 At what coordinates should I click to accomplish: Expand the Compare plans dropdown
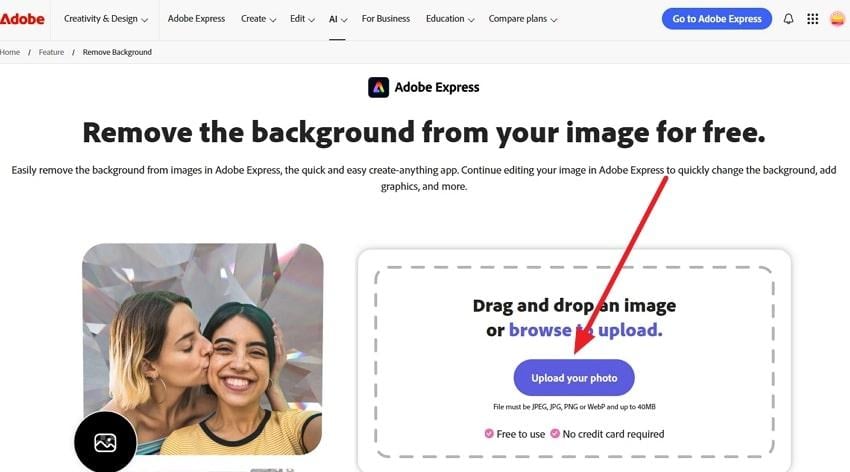(523, 19)
